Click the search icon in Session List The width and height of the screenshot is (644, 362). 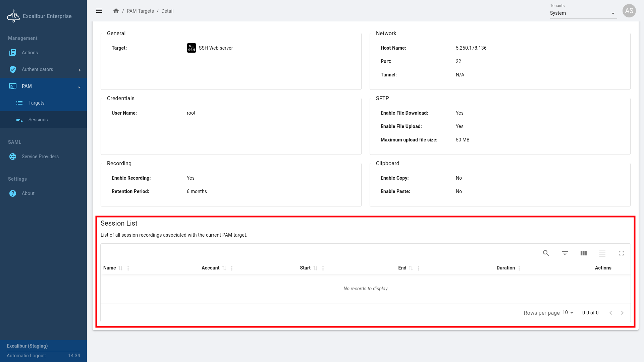tap(546, 253)
